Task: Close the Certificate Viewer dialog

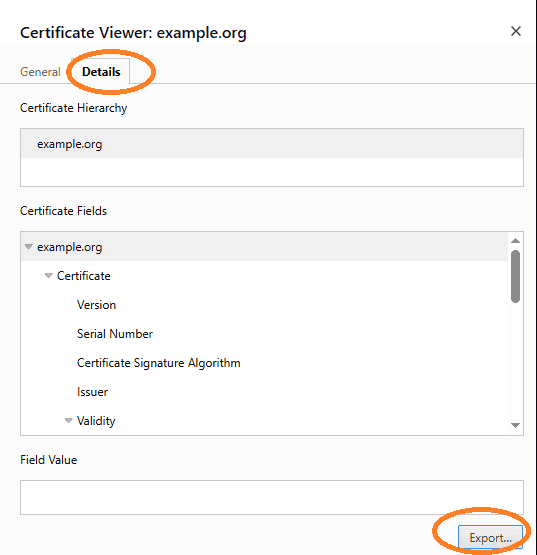Action: tap(516, 31)
